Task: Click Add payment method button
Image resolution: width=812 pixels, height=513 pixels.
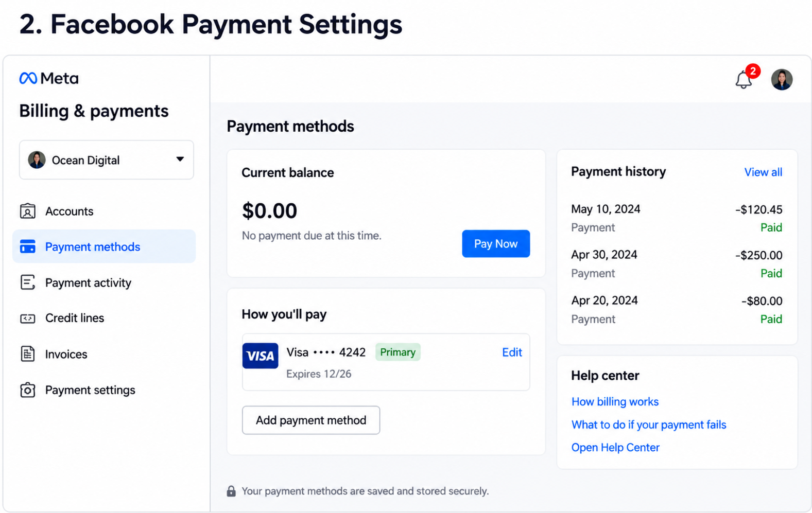Action: [x=311, y=420]
